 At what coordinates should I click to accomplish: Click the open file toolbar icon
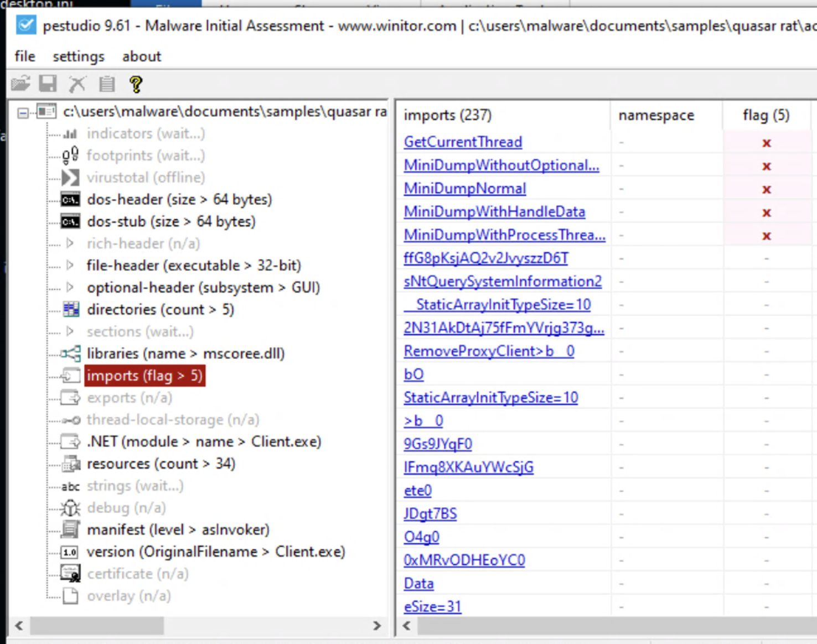click(x=20, y=84)
